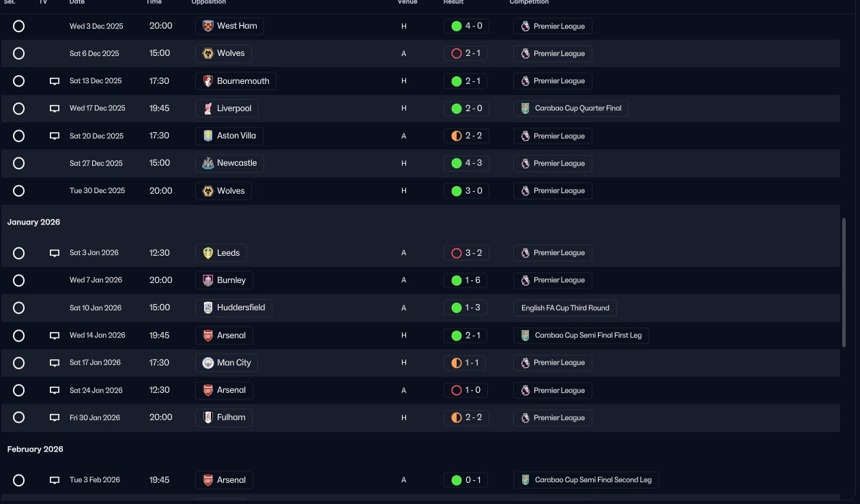Sort fixtures by the Date column header
Image resolution: width=860 pixels, height=504 pixels.
tap(77, 2)
